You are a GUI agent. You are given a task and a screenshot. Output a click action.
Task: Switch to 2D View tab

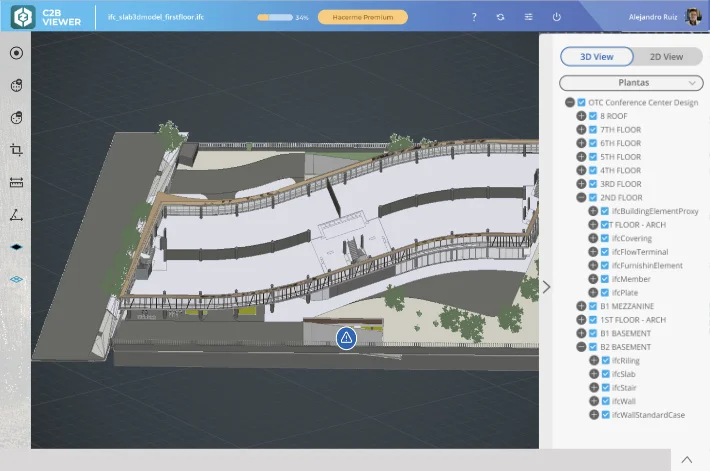(667, 57)
